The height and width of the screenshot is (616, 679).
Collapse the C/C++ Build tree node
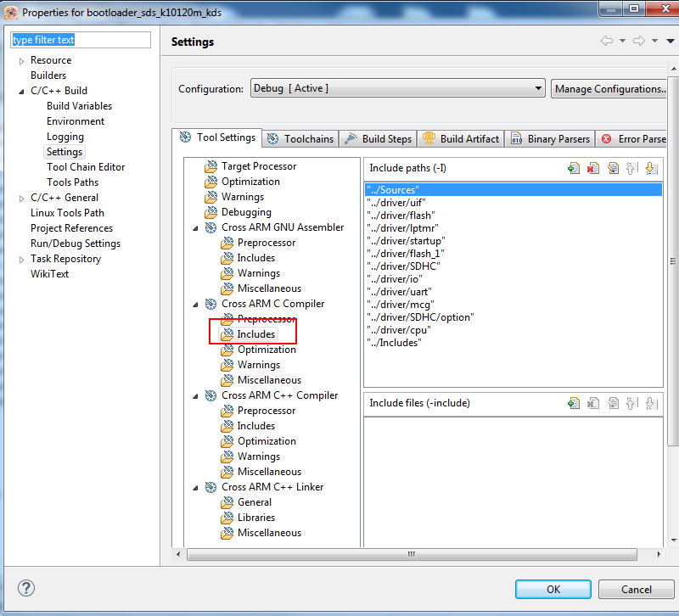[x=22, y=92]
